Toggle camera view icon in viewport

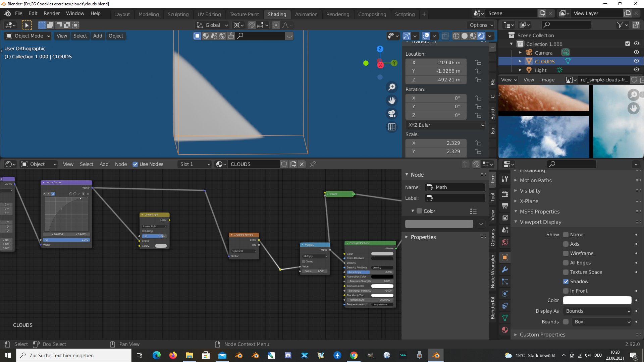[x=392, y=114]
